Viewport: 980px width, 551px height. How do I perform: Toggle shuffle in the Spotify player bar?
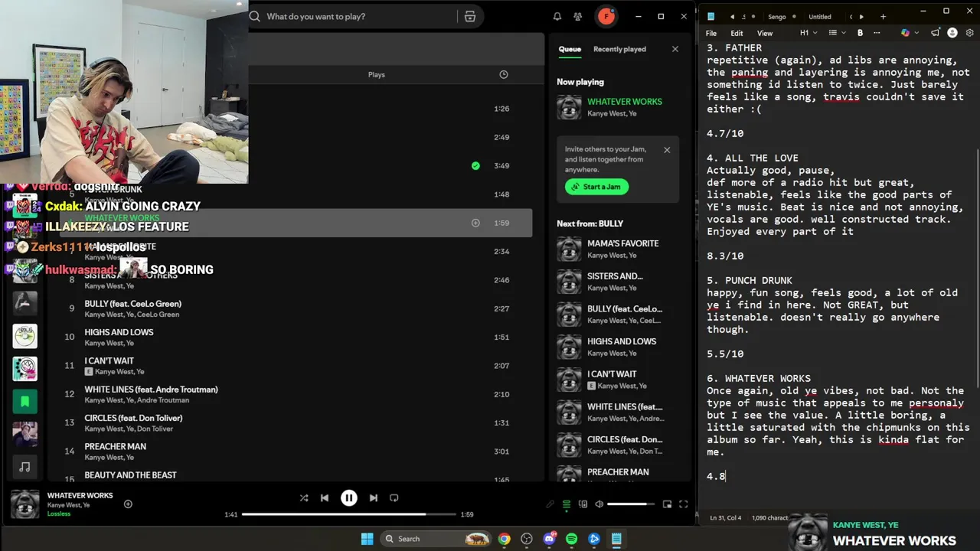[304, 497]
